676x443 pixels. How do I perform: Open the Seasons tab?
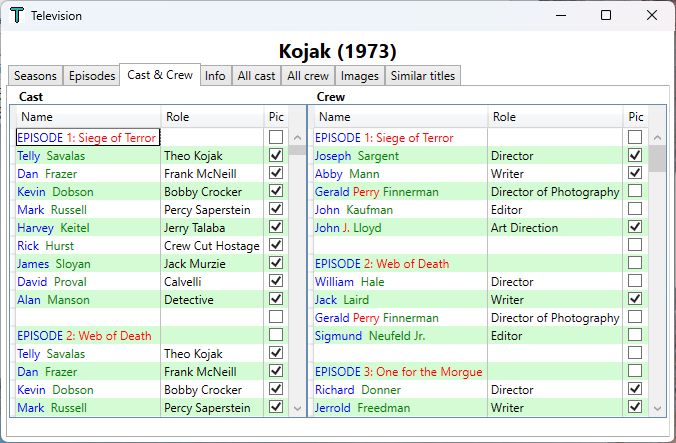click(35, 76)
